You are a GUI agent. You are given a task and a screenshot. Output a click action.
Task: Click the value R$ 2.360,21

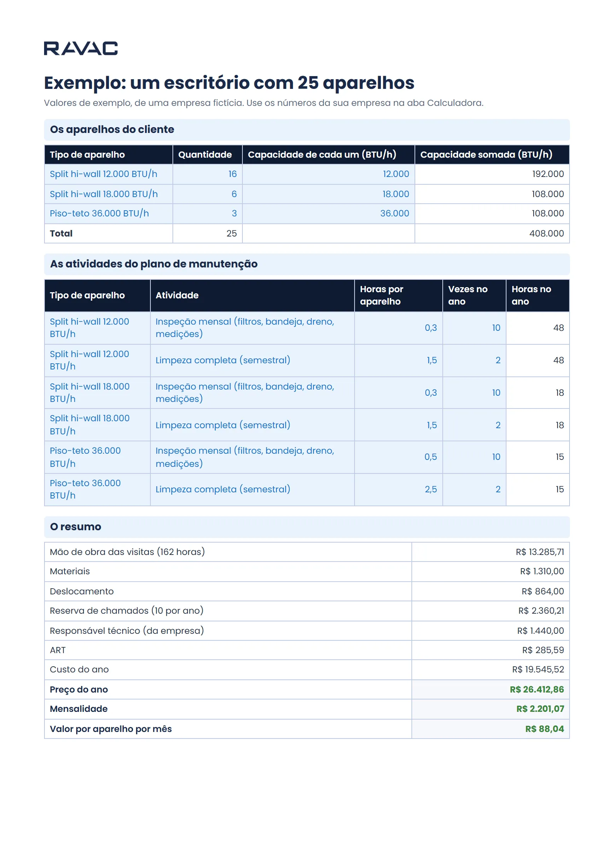[x=541, y=611]
